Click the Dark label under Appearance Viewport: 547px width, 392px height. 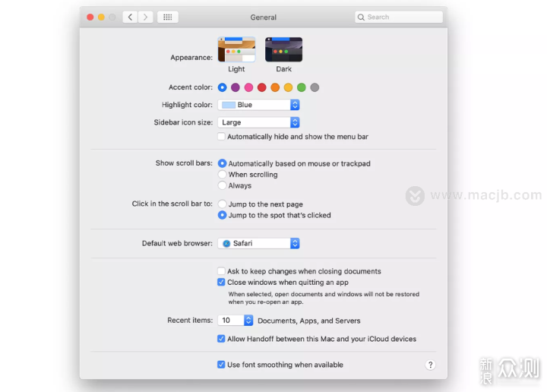coord(283,69)
